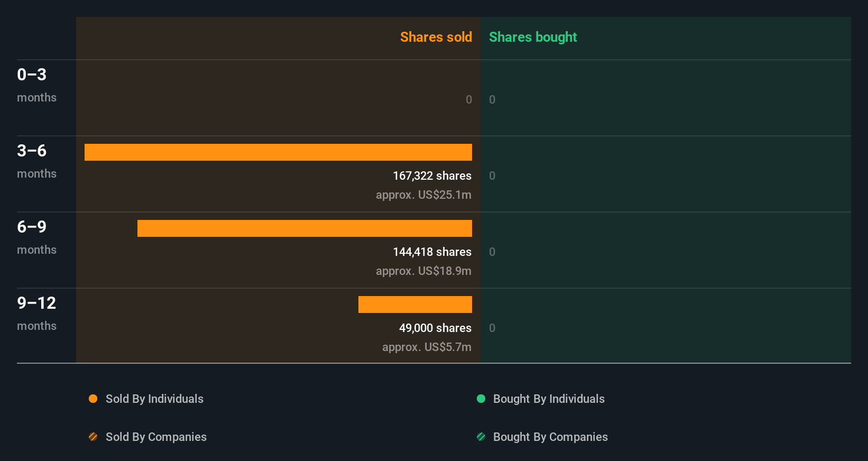Select the Sold By Individuals legend label

point(154,399)
